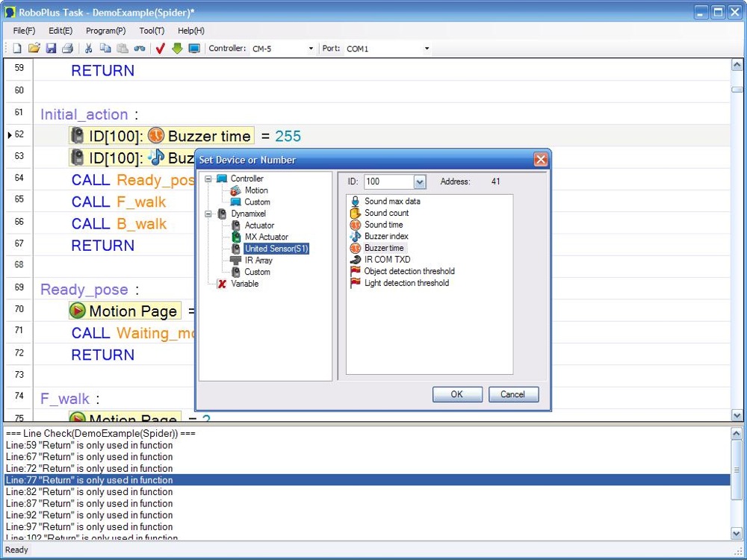Click the Sound max data microphone icon

(x=355, y=201)
